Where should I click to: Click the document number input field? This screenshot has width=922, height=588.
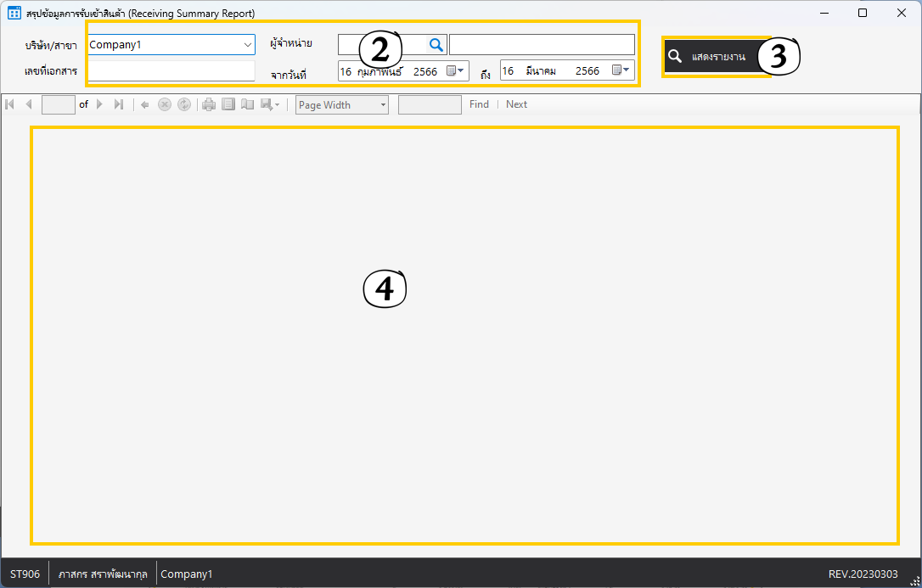[x=171, y=71]
